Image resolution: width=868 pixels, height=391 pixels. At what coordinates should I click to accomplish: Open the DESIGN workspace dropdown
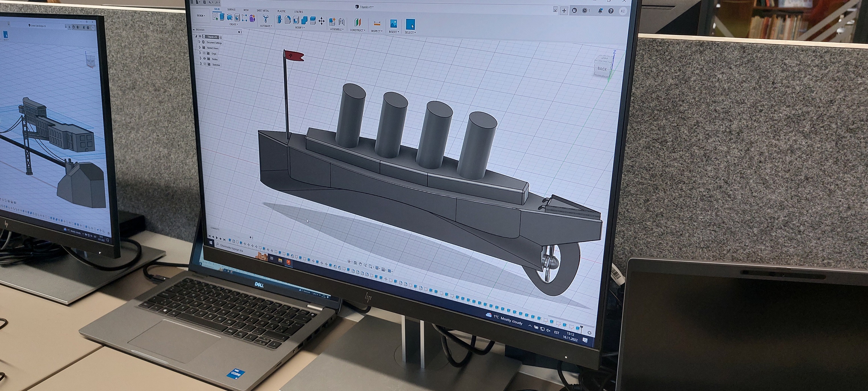tap(201, 15)
